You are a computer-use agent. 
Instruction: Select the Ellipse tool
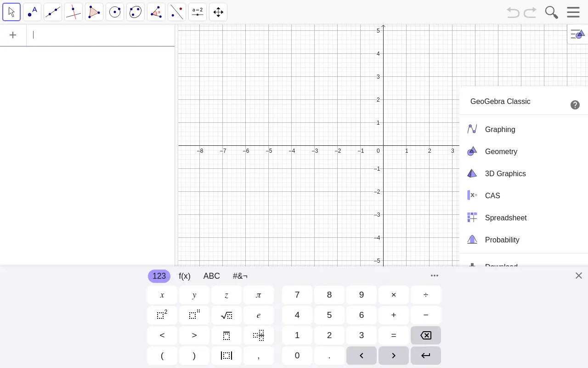click(136, 12)
